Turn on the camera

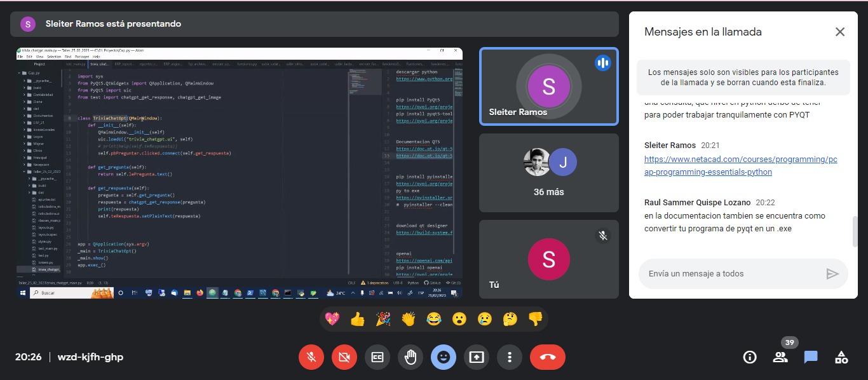(x=344, y=357)
